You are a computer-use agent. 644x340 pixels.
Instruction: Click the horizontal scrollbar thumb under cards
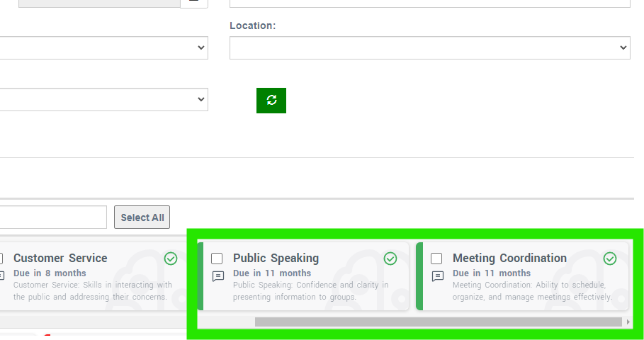pos(439,322)
